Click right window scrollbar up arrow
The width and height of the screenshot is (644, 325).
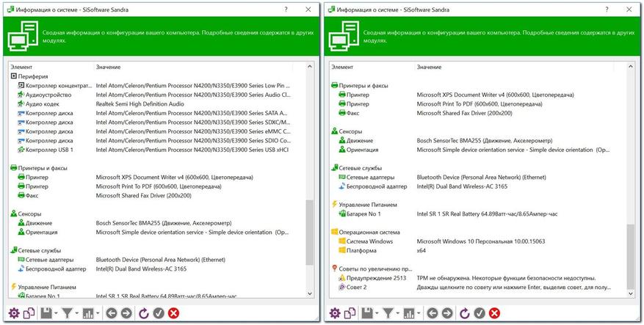click(631, 67)
